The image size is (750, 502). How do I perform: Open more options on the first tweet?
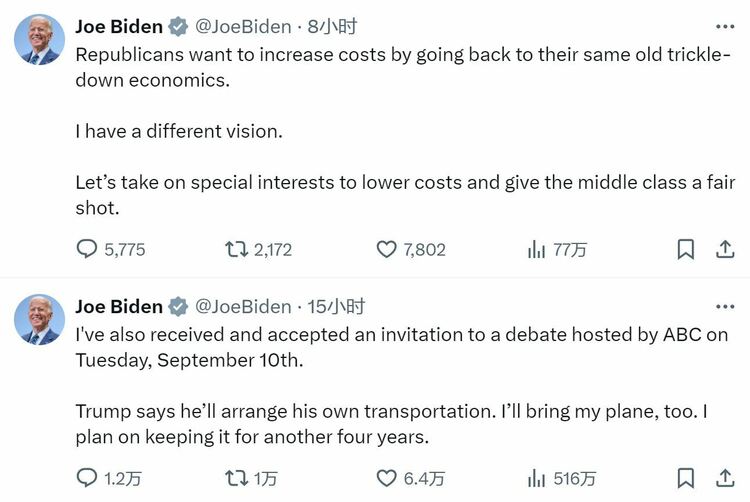[x=725, y=27]
